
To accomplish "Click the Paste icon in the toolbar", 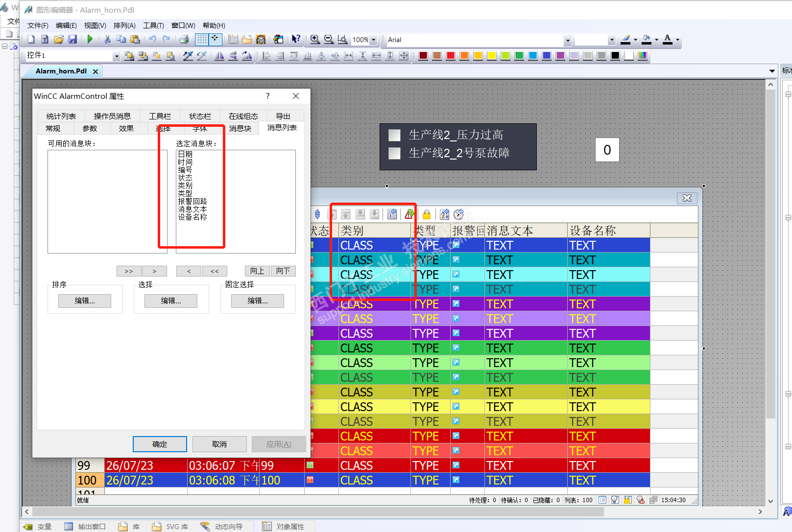I will tap(135, 40).
